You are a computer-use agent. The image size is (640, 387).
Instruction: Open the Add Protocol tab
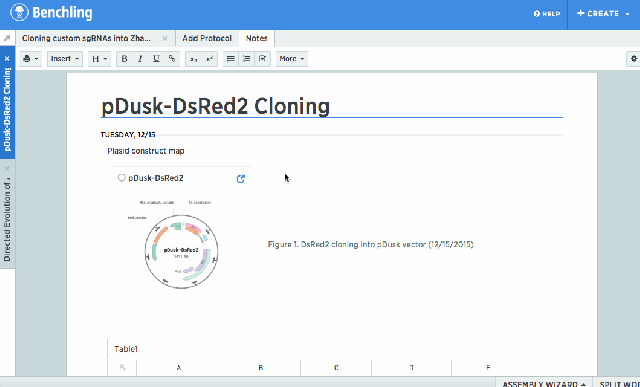pyautogui.click(x=207, y=38)
